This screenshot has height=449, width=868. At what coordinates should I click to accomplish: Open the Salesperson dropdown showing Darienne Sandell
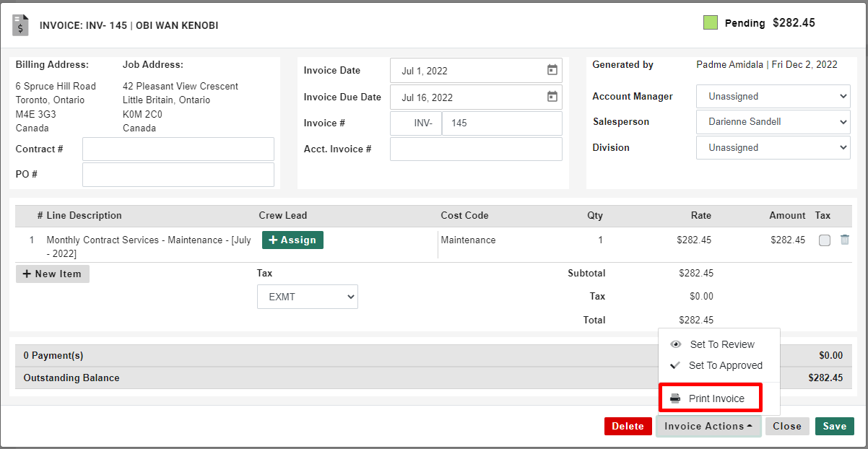click(x=773, y=122)
